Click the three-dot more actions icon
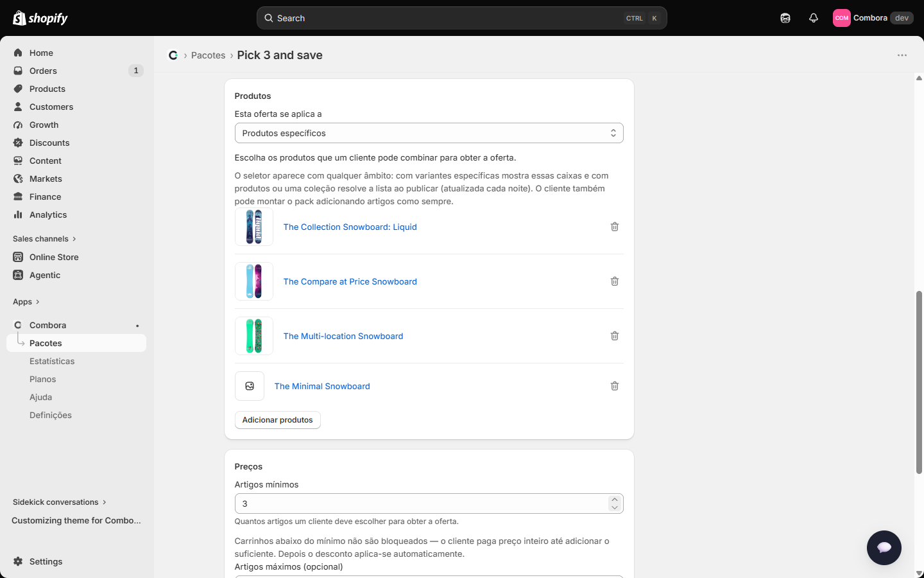This screenshot has height=578, width=924. pyautogui.click(x=902, y=55)
